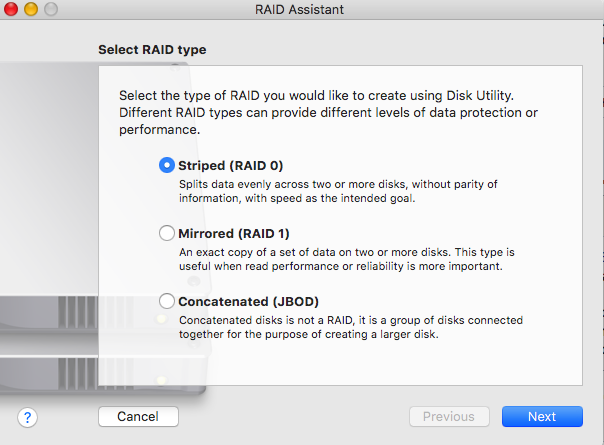Click the intro paragraph about Disk Utility
604x445 pixels.
coord(330,112)
